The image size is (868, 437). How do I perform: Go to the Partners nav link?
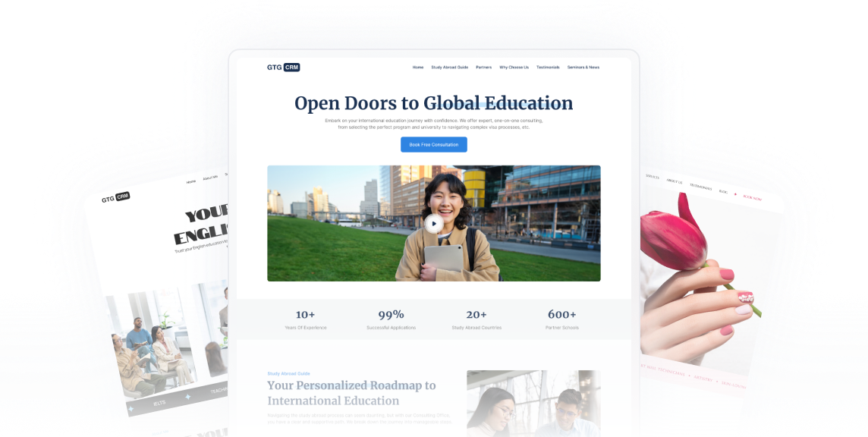pos(483,67)
